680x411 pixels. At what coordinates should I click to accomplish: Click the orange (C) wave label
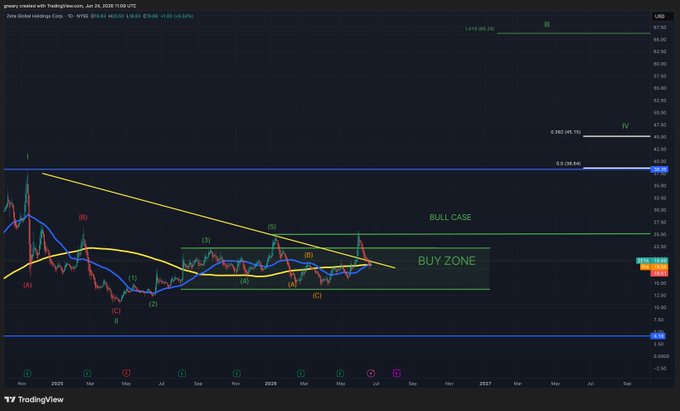(317, 295)
